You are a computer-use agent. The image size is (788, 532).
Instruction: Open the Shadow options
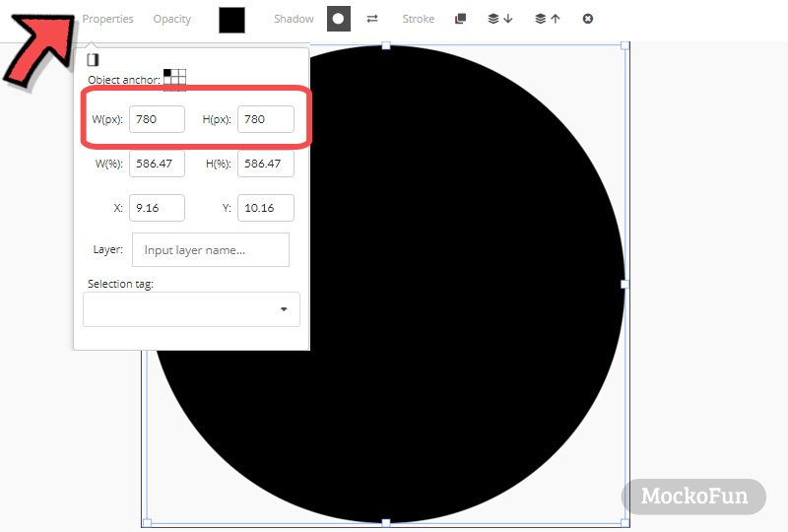point(294,19)
